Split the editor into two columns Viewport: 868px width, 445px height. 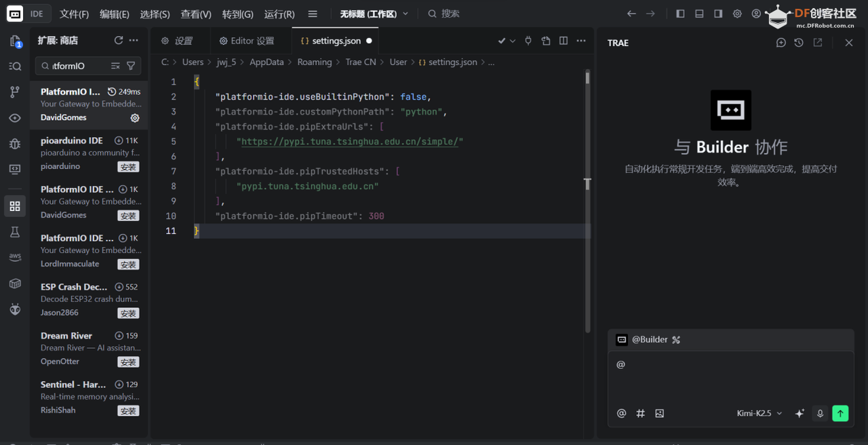[564, 41]
